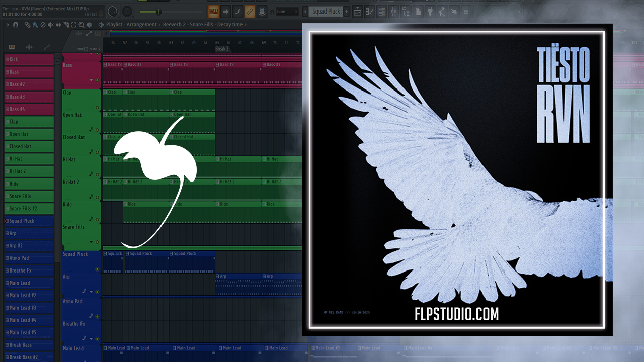Screen dimensions: 644x362
Task: Click Playlist - Arrangement breadcrumb
Action: [x=130, y=25]
